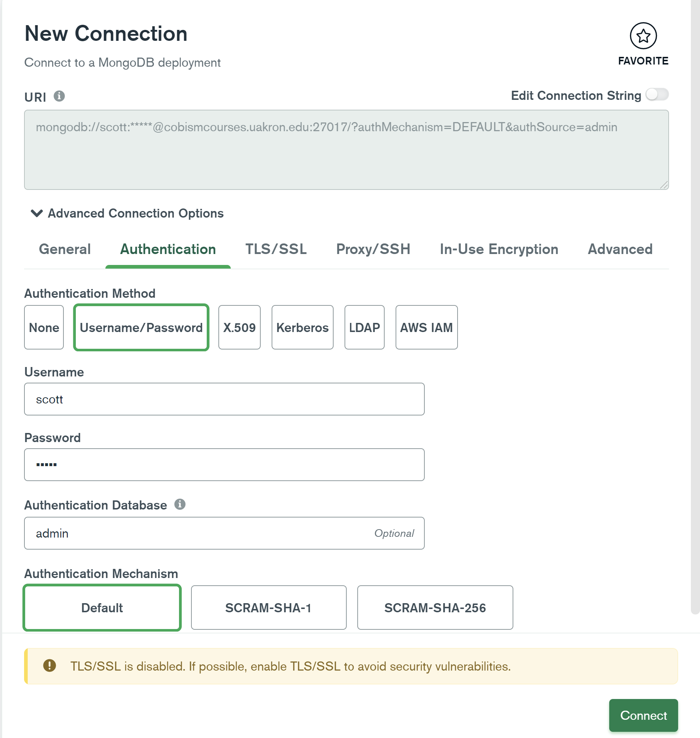Screen dimensions: 700x738
Task: Click the URI info icon
Action: 59,96
